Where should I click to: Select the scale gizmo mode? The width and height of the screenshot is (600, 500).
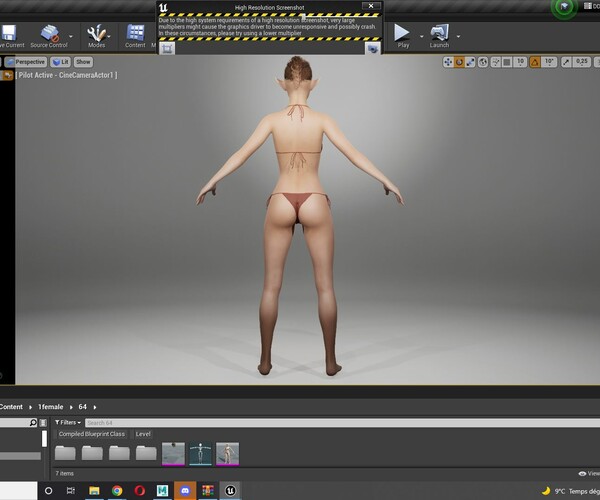click(x=470, y=62)
